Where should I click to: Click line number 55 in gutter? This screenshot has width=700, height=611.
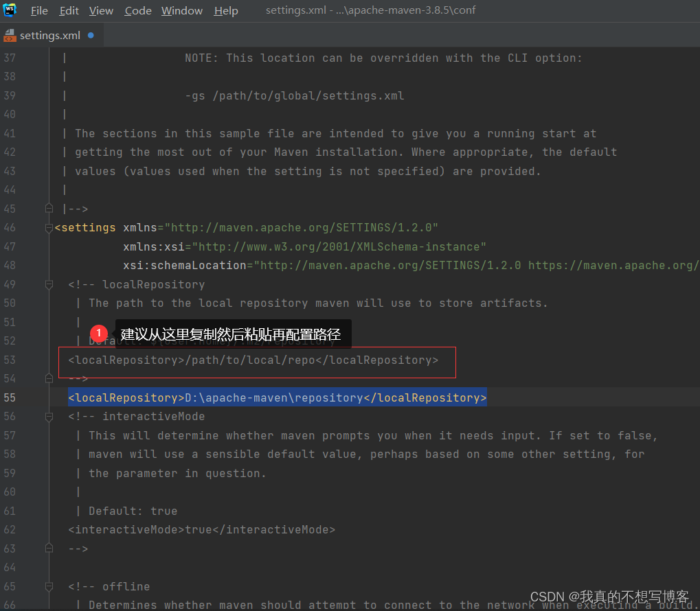(10, 397)
